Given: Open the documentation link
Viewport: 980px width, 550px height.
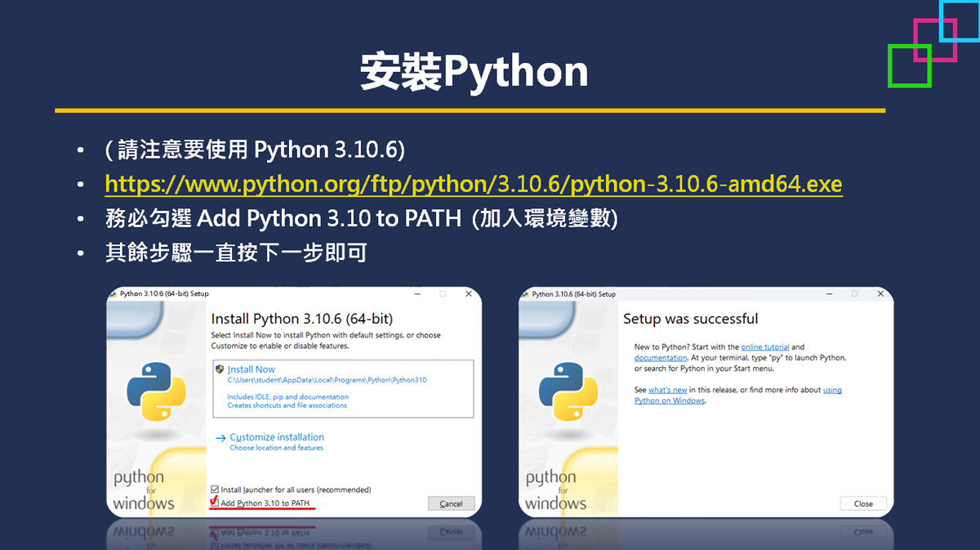Looking at the screenshot, I should 661,358.
